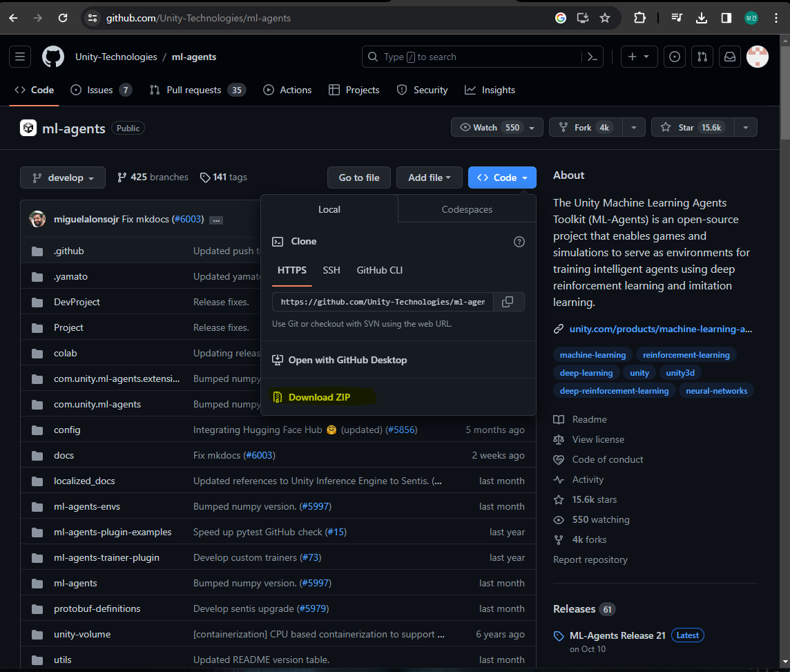This screenshot has height=672, width=790.
Task: Switch to the Issues tab
Action: [x=101, y=90]
